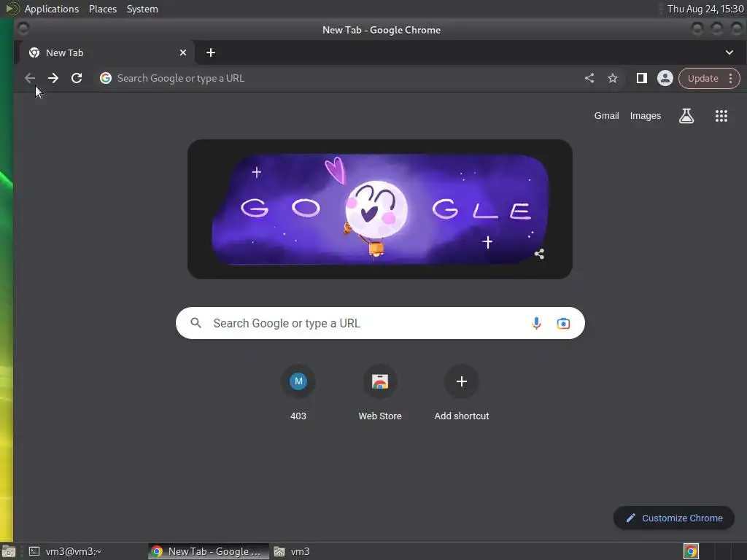Open the 403 shortcut
This screenshot has width=747, height=560.
(298, 393)
